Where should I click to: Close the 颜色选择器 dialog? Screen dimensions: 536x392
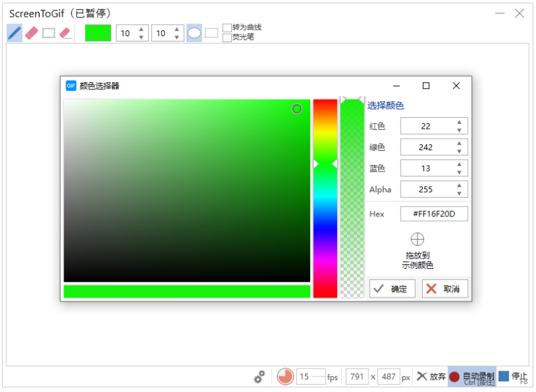[x=456, y=86]
